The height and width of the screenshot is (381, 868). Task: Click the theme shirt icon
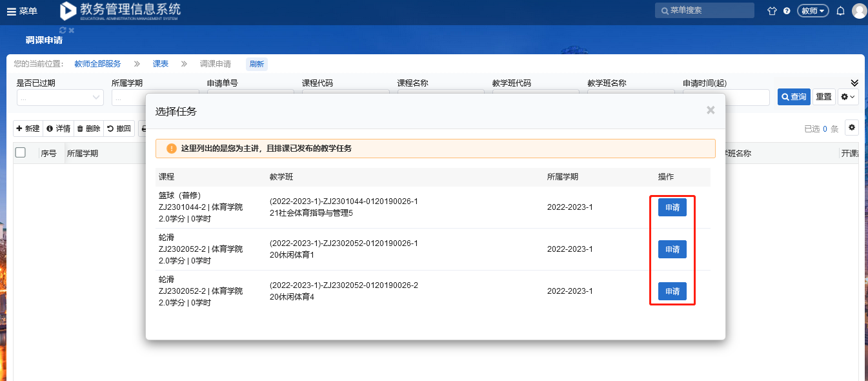771,11
